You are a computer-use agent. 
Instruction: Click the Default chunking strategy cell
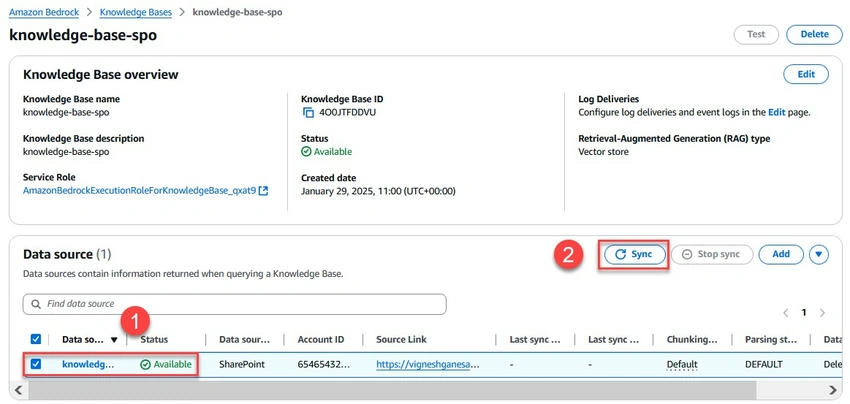tap(682, 364)
